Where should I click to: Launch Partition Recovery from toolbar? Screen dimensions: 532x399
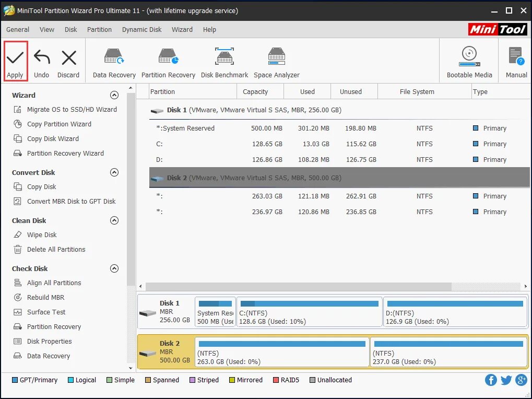pyautogui.click(x=168, y=64)
